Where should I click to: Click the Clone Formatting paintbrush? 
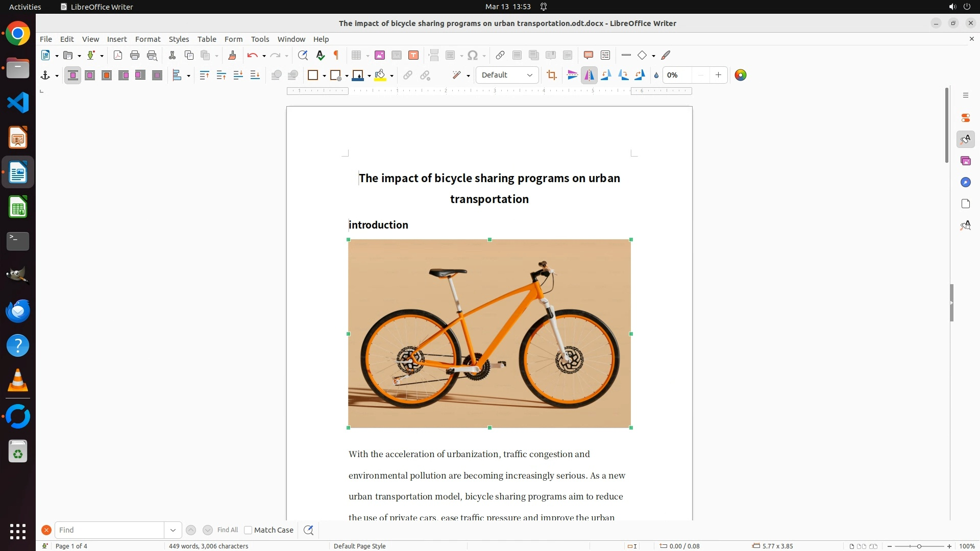point(232,56)
